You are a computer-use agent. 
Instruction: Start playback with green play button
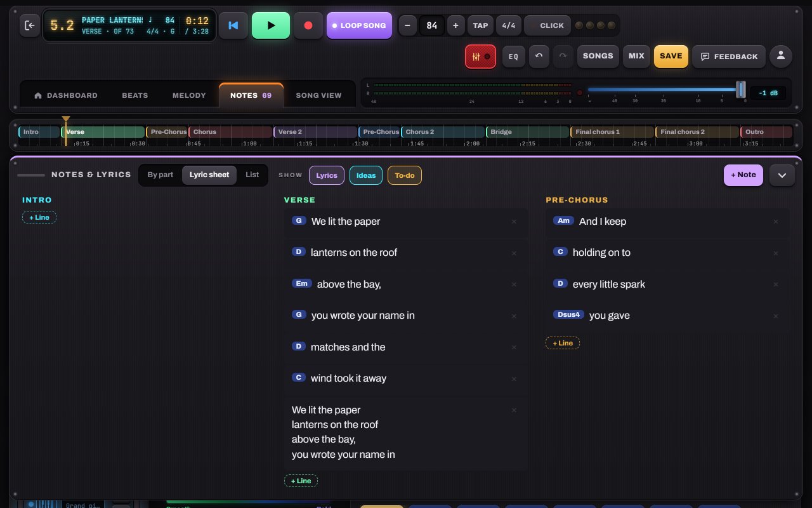[271, 25]
